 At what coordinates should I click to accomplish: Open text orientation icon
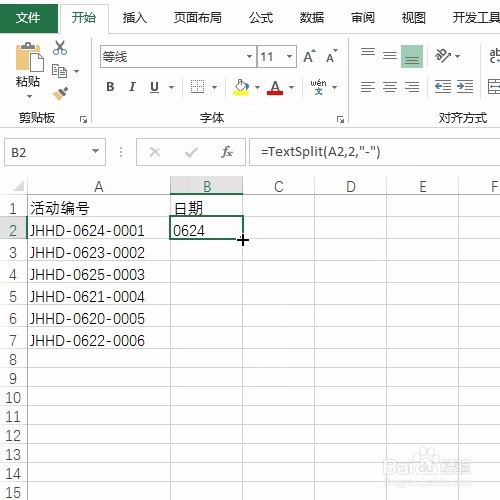click(443, 56)
